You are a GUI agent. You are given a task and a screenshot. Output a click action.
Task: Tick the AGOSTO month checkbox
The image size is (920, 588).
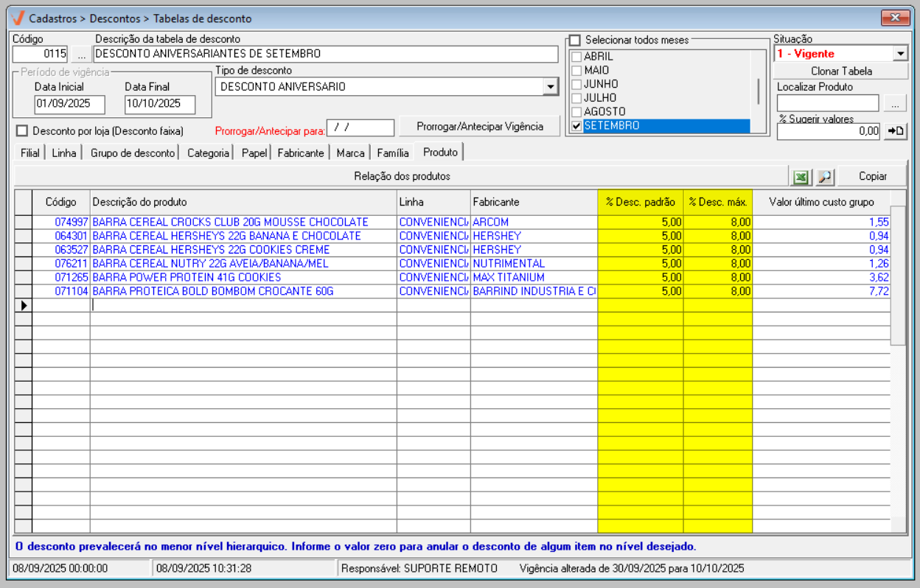(576, 112)
